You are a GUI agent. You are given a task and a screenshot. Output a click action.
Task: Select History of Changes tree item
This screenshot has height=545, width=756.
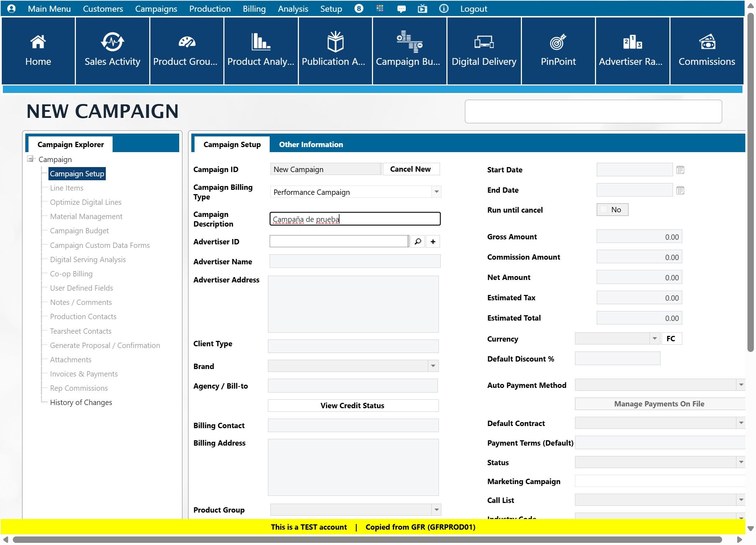[x=81, y=403]
